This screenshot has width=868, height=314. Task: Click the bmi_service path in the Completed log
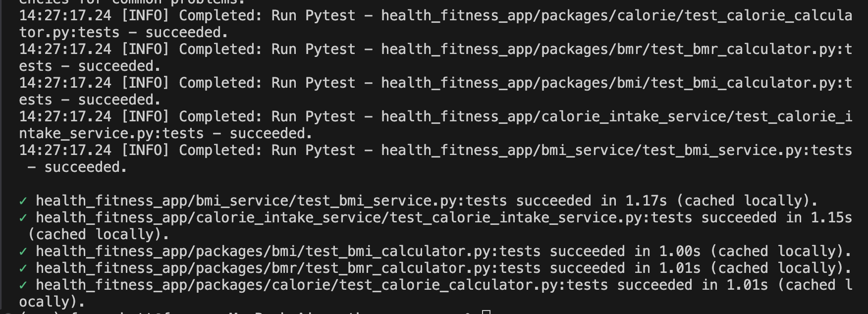(616, 151)
